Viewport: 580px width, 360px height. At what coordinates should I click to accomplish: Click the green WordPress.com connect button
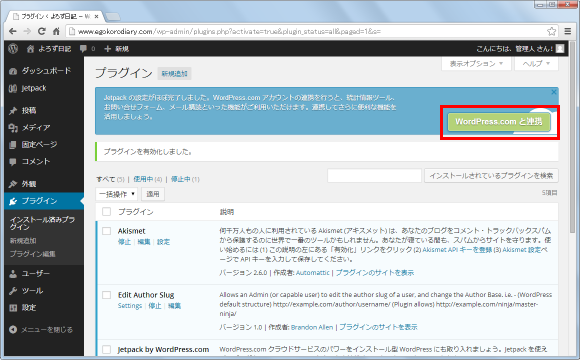[499, 122]
